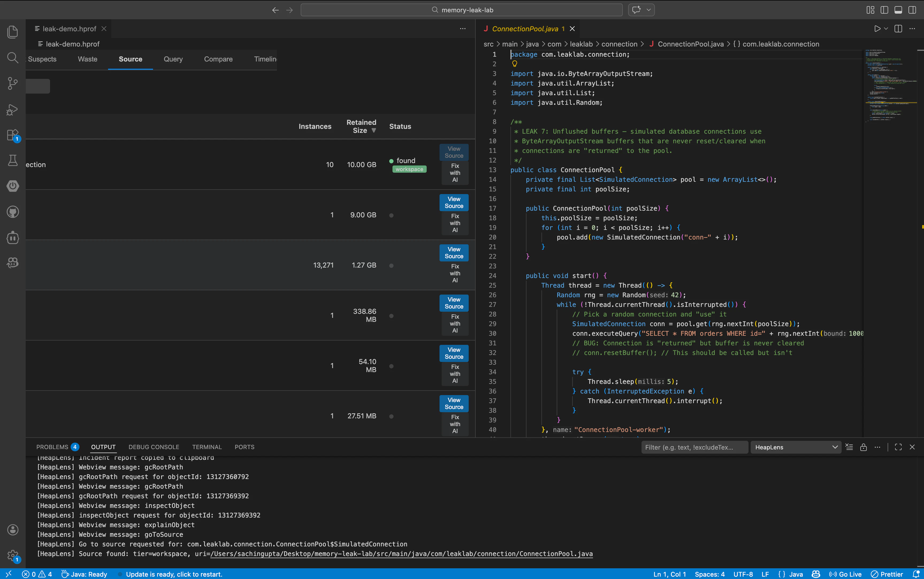Open the DEBUG CONSOLE panel tab
Screen dimensions: 924x579
point(154,447)
